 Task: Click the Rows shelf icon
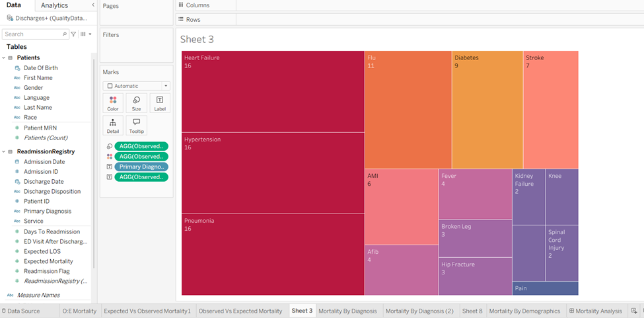181,19
